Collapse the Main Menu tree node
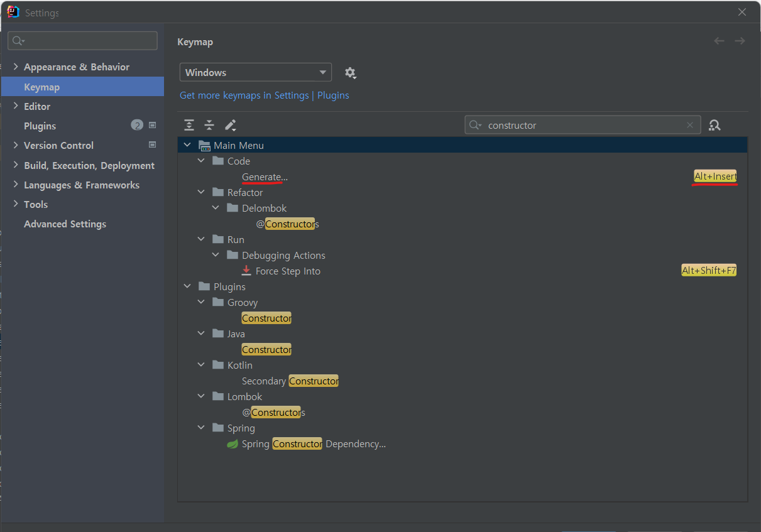Viewport: 761px width, 532px height. pyautogui.click(x=187, y=145)
